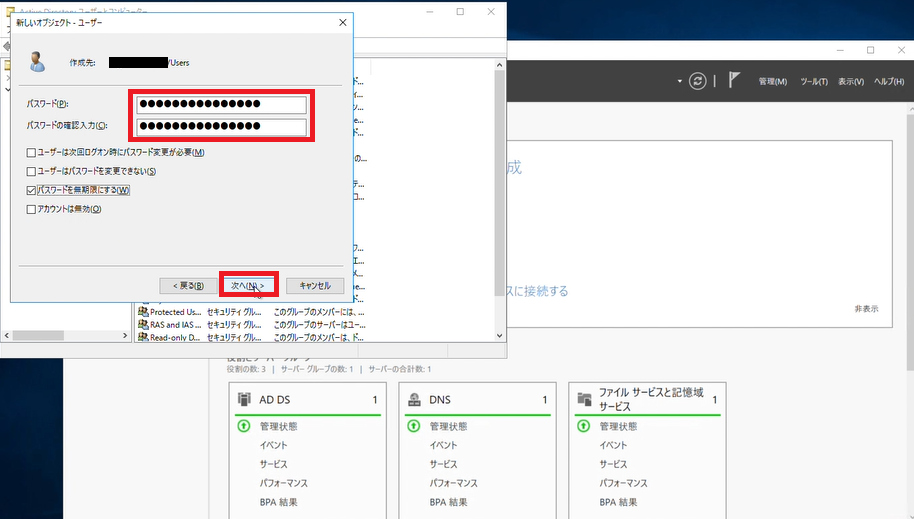Open DNS イベント entry
914x519 pixels.
coord(444,446)
